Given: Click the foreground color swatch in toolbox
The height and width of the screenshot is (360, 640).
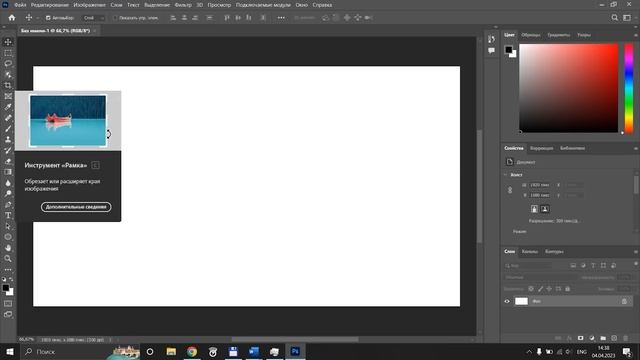Looking at the screenshot, I should coord(6,288).
